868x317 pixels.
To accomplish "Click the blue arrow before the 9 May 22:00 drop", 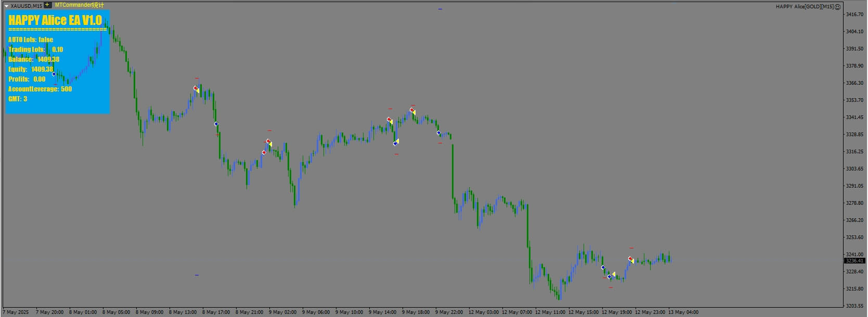I will point(438,133).
